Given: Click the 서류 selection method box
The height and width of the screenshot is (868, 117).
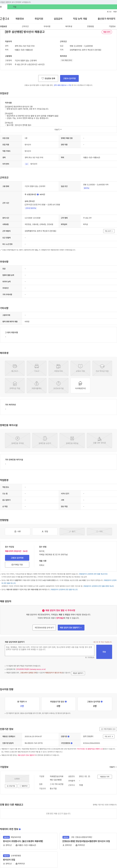Looking at the screenshot, I should click(17, 531).
